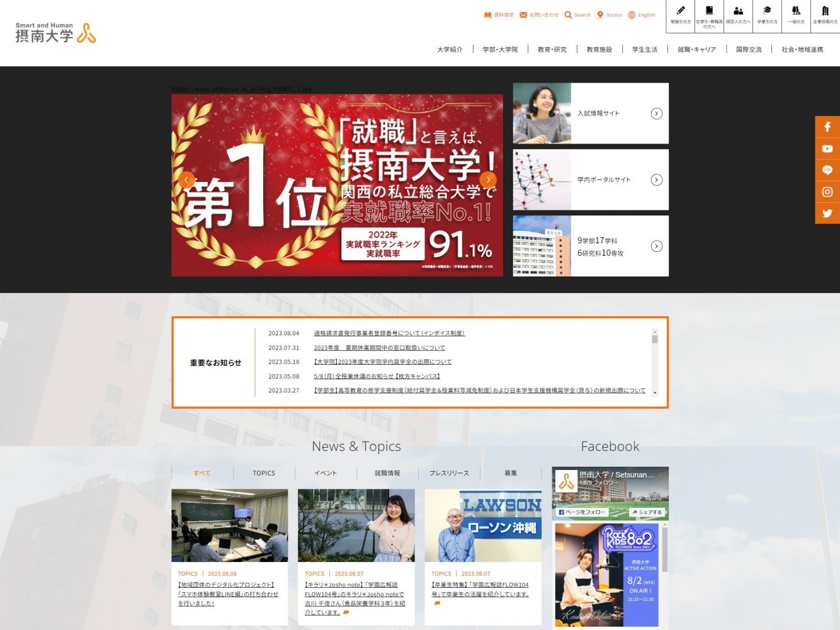The image size is (840, 630).
Task: Open news photo of classroom meeting
Action: point(229,525)
